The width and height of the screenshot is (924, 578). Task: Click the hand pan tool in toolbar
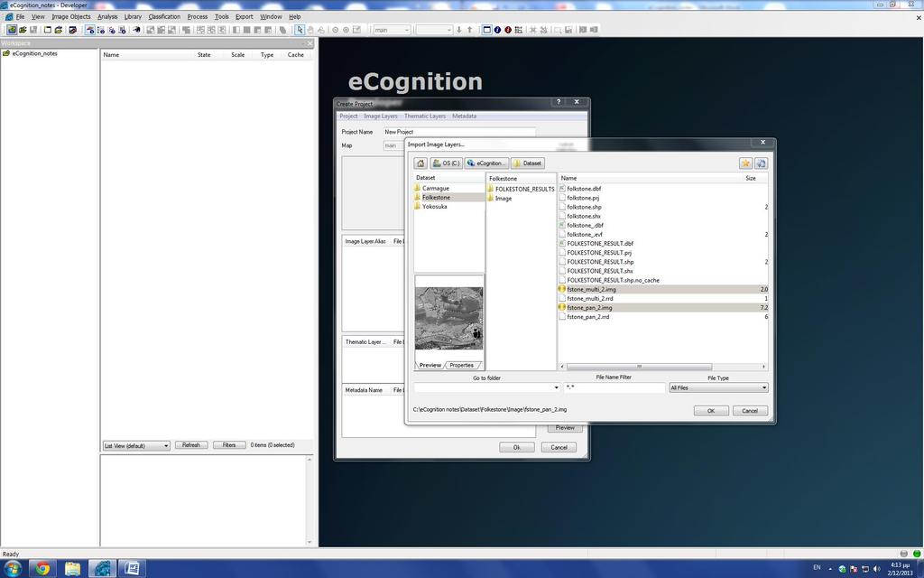pyautogui.click(x=310, y=30)
